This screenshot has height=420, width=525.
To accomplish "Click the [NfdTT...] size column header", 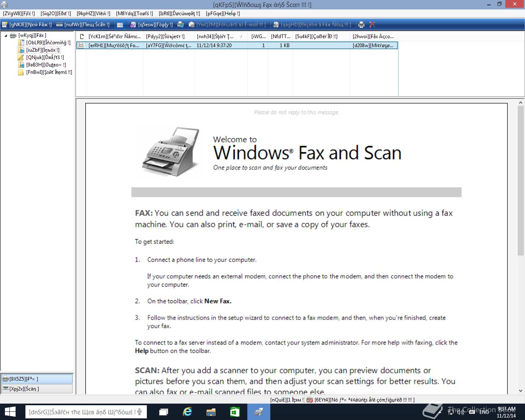I will (281, 37).
